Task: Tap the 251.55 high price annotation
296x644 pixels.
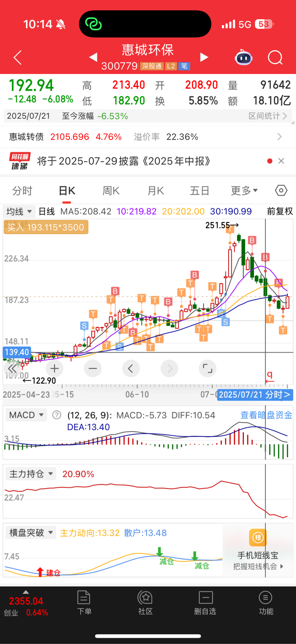Action: 222,225
